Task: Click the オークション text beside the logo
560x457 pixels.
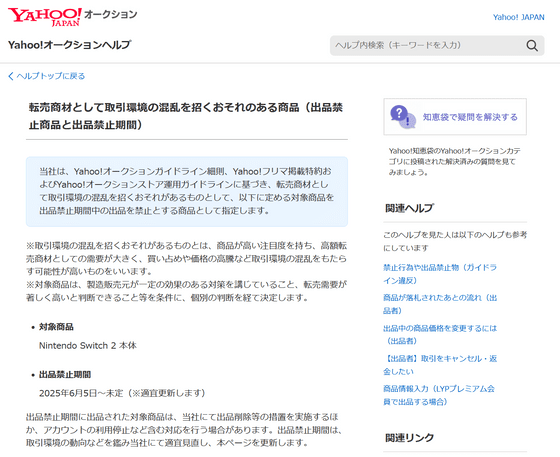Action: click(x=110, y=14)
